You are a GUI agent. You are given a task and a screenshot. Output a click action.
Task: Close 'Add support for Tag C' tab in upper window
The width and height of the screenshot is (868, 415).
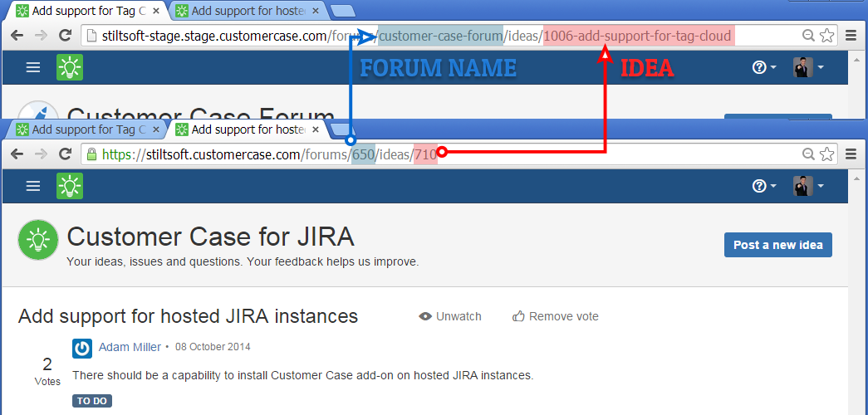click(156, 11)
